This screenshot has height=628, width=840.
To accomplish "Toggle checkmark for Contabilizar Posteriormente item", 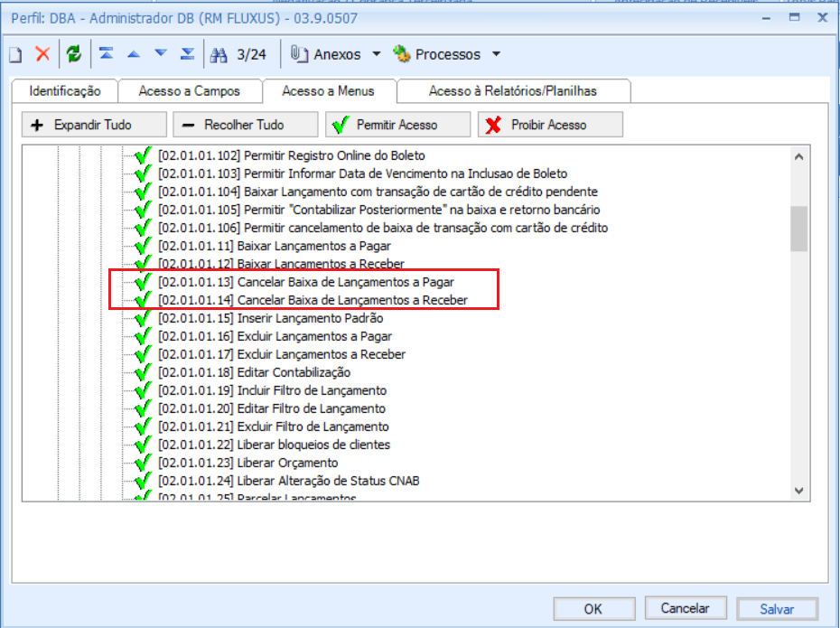I will [x=143, y=210].
